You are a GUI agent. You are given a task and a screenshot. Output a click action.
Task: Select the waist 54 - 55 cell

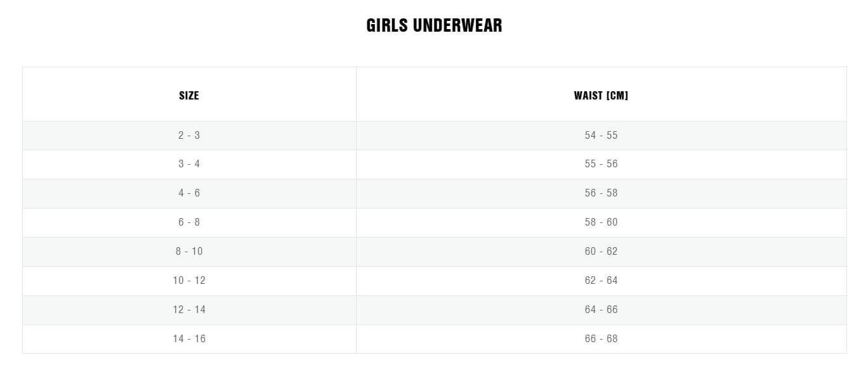coord(601,135)
